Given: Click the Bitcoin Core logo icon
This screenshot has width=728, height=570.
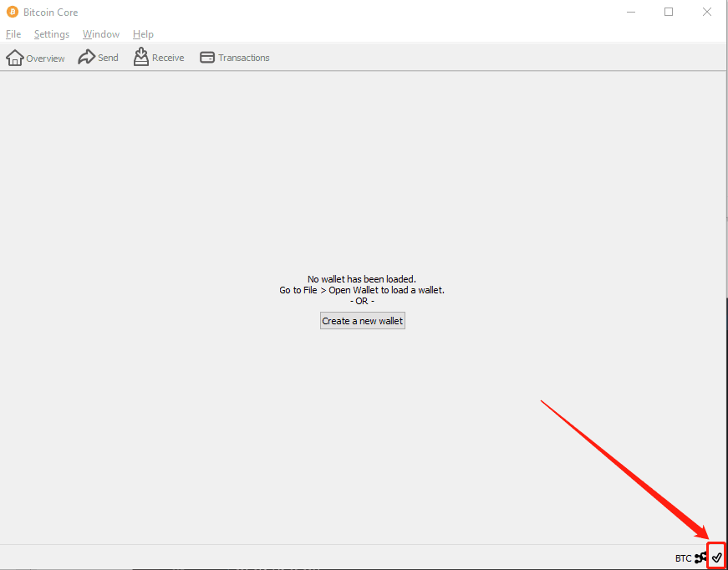Looking at the screenshot, I should [12, 12].
